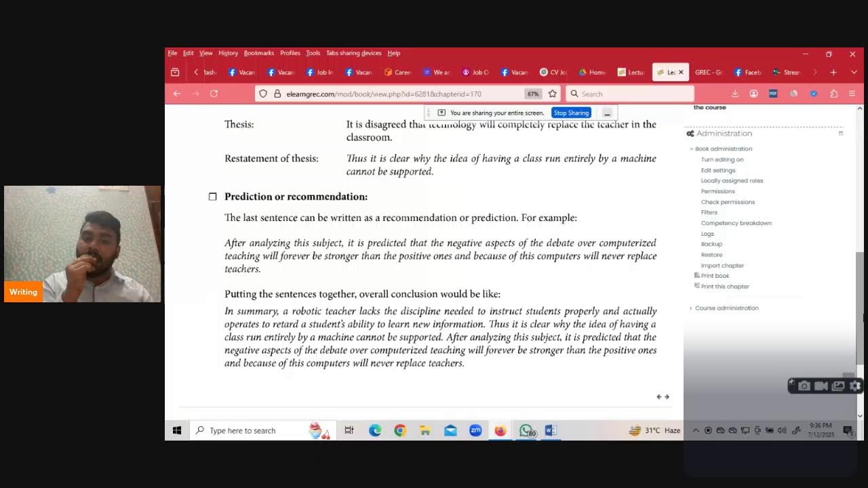Open Microsoft Word from taskbar
This screenshot has width=868, height=488.
point(551,430)
